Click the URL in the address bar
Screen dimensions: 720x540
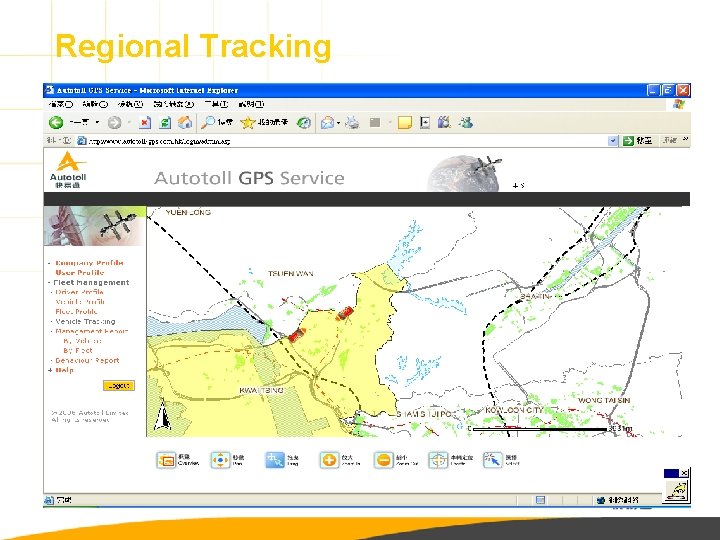(159, 141)
